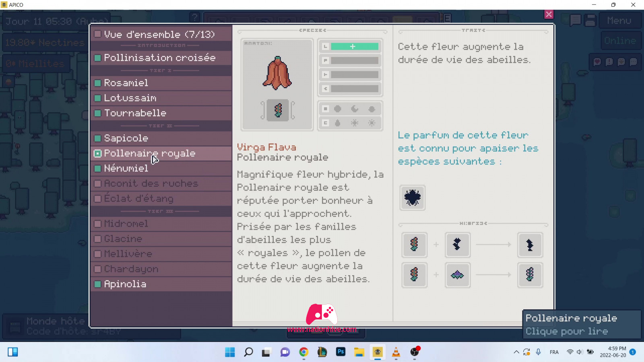Click the green lifespan trait bar with plus

(355, 47)
